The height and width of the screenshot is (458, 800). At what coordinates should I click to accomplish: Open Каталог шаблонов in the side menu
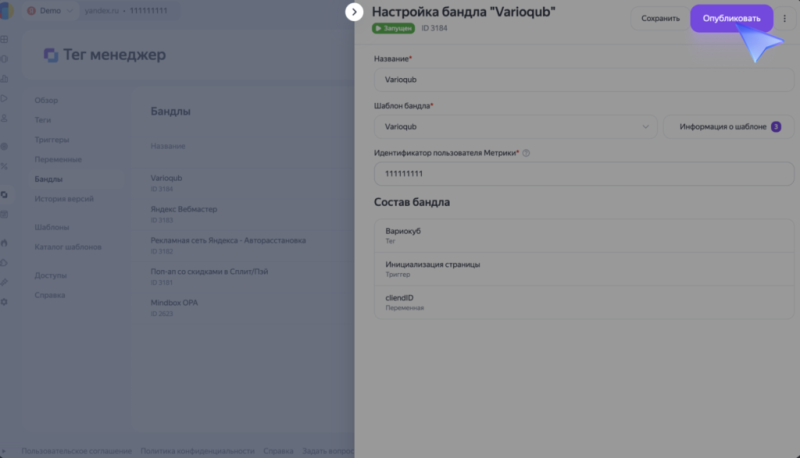68,247
